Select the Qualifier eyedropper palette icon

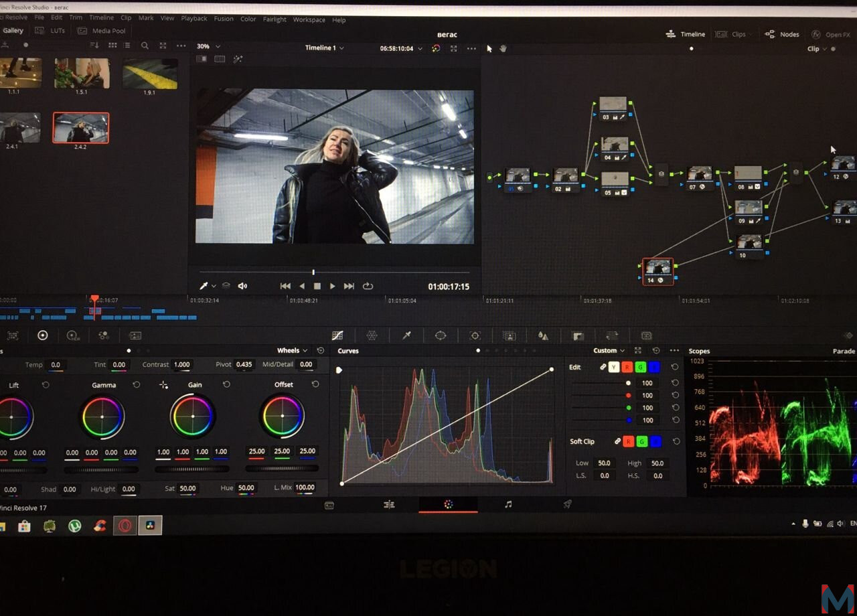(406, 335)
